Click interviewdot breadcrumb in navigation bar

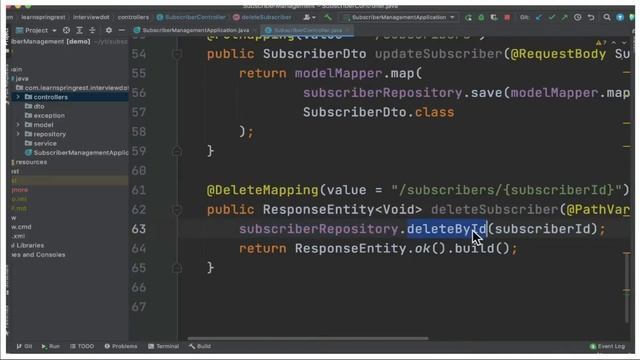91,17
